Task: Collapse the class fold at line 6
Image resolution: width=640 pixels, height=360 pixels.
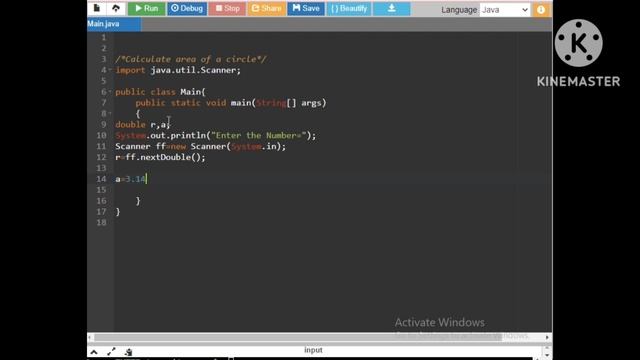Action: tap(110, 92)
